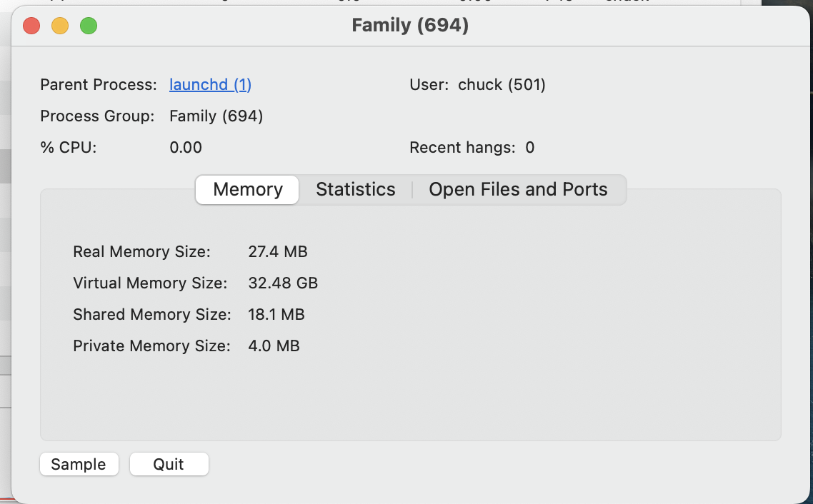Click the % CPU value 0.00
The width and height of the screenshot is (813, 504).
pyautogui.click(x=186, y=148)
